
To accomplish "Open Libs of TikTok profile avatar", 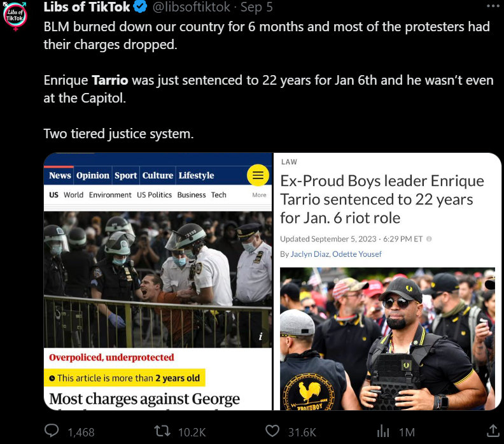I will click(15, 15).
